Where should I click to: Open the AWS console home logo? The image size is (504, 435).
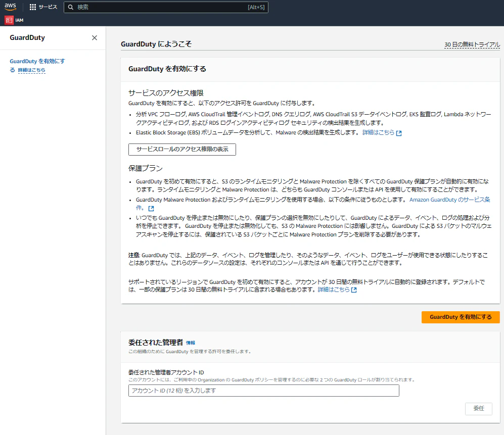(x=10, y=7)
